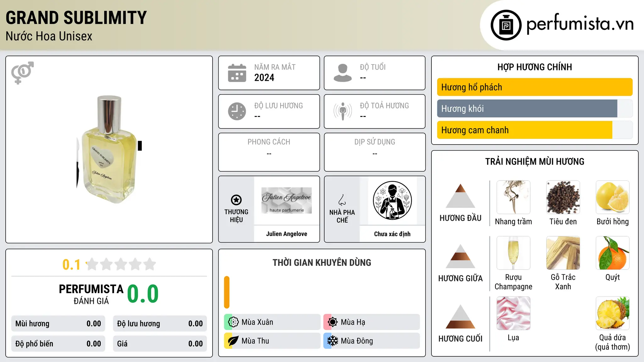Click the unisex gender symbol icon
Screen dimensions: 644x362
(x=22, y=73)
